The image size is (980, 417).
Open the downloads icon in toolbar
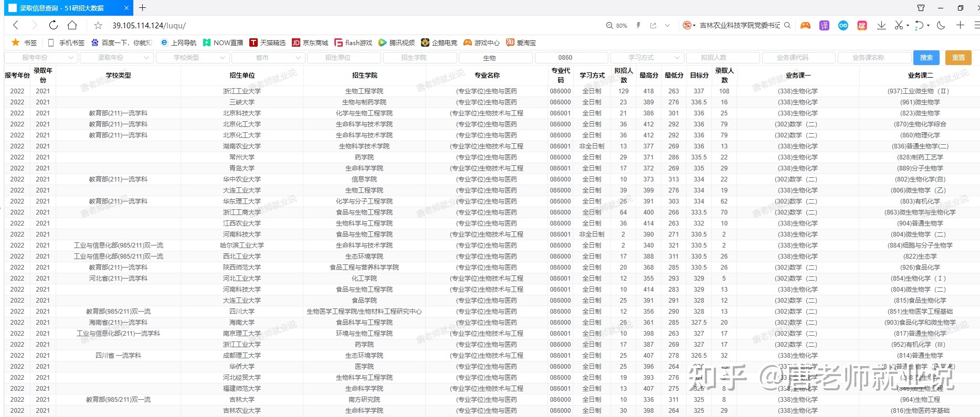coord(881,25)
